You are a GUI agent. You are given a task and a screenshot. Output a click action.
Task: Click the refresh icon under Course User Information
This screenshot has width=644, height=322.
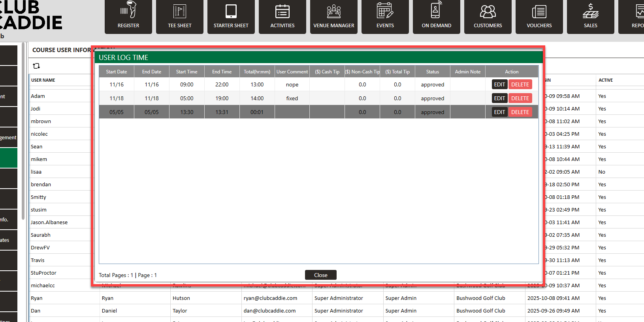click(36, 66)
